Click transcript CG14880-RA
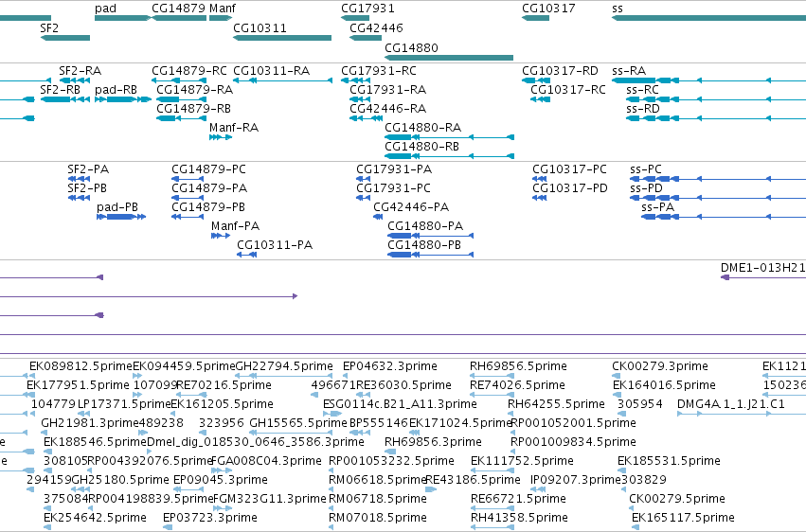The height and width of the screenshot is (532, 806). tap(423, 128)
